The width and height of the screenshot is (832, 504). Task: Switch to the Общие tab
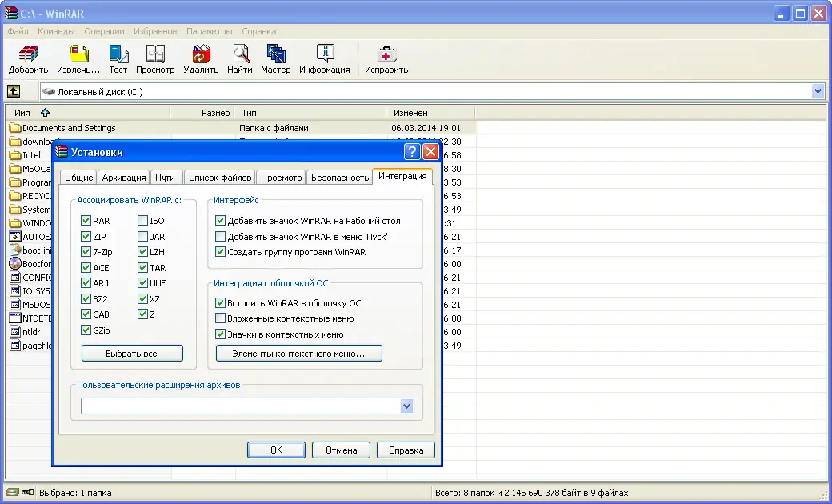tap(78, 177)
